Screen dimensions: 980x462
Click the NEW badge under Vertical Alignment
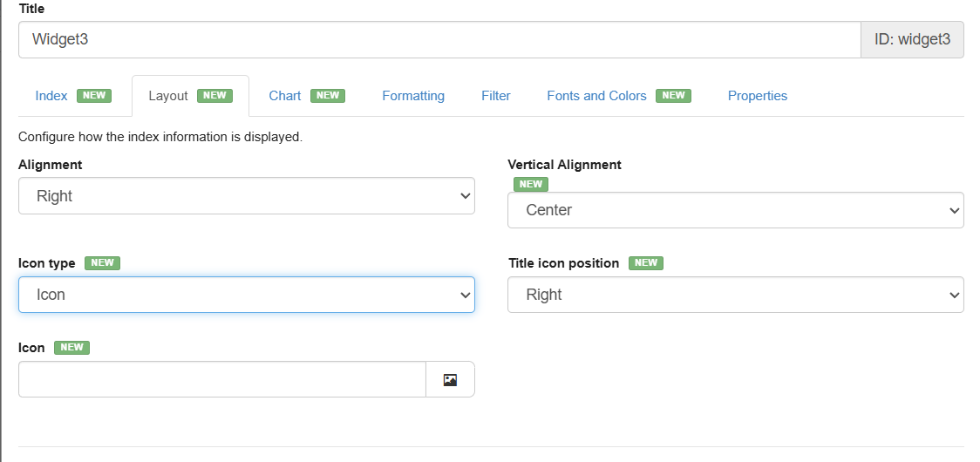pos(530,184)
